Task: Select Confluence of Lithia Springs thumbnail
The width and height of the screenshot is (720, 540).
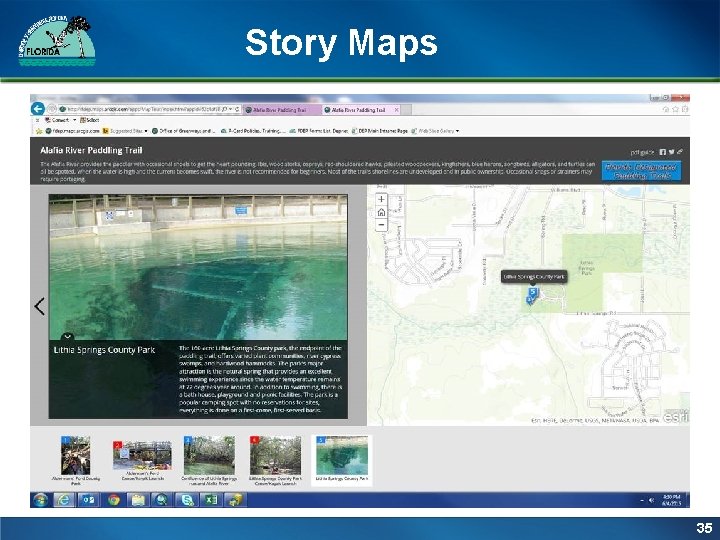Action: coord(209,461)
